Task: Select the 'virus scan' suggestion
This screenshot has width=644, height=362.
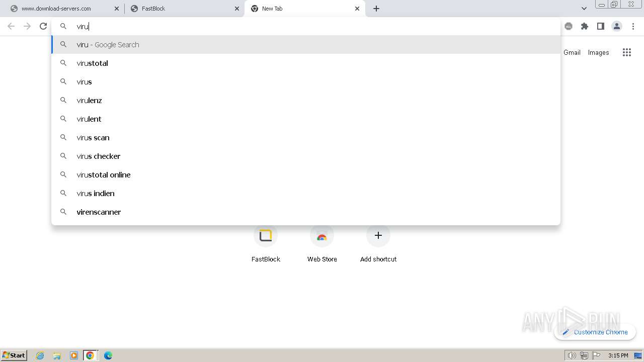Action: (306, 138)
